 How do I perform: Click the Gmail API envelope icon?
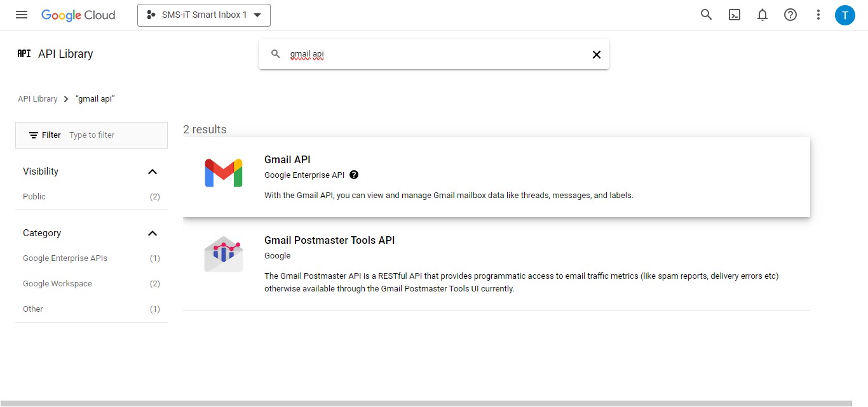[223, 172]
